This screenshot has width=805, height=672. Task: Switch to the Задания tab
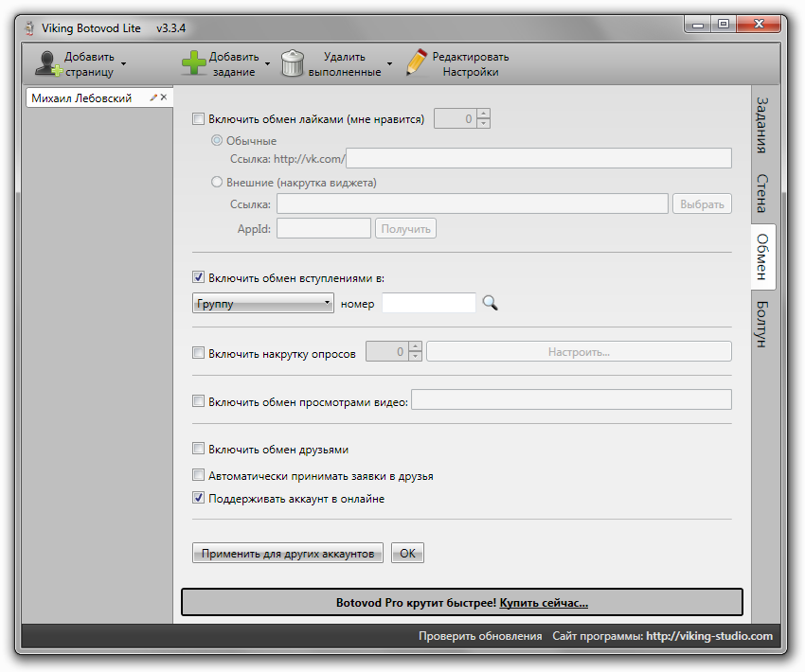[762, 124]
